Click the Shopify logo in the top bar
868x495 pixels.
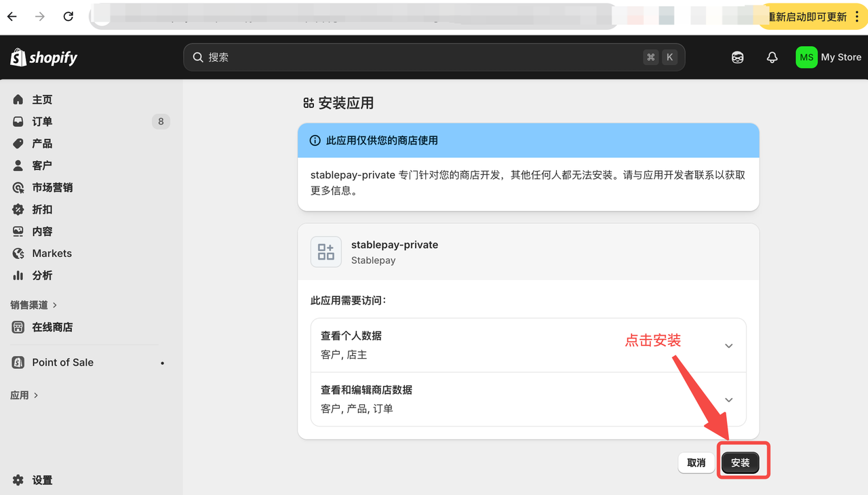tap(43, 57)
